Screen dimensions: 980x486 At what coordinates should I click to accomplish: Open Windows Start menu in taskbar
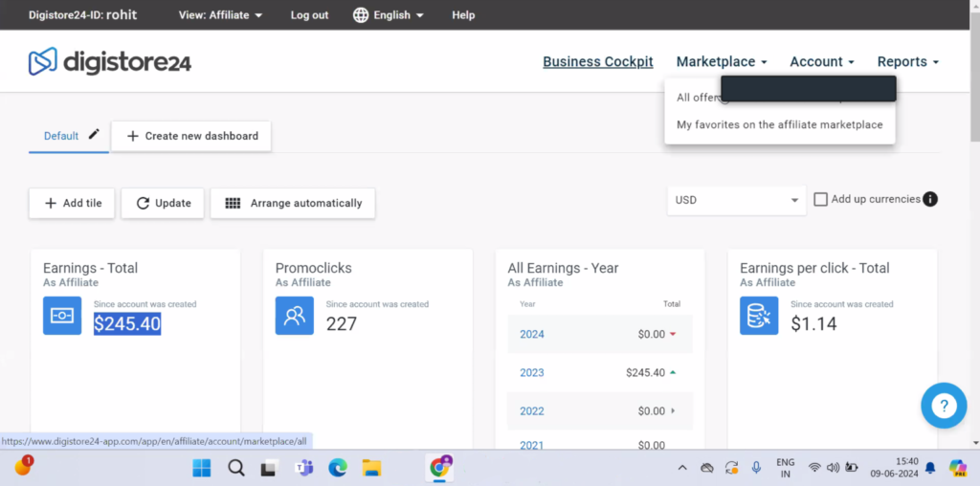pyautogui.click(x=202, y=468)
